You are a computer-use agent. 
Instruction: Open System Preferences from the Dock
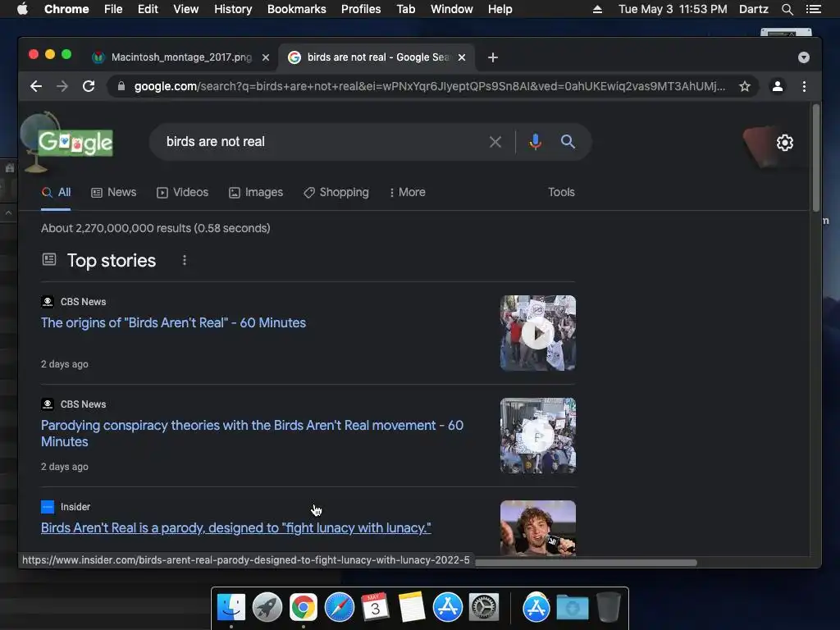[x=484, y=608]
